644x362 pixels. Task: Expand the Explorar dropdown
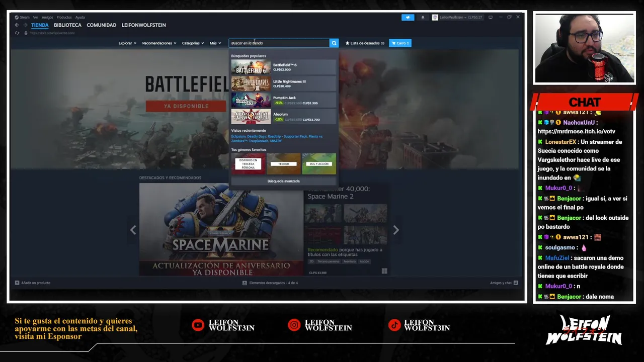tap(127, 43)
